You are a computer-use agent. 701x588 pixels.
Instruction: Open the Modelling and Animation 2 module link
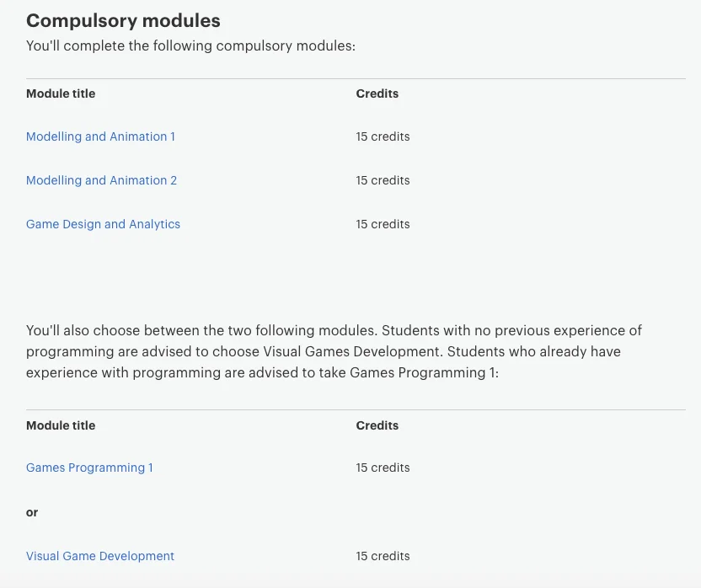click(x=101, y=180)
